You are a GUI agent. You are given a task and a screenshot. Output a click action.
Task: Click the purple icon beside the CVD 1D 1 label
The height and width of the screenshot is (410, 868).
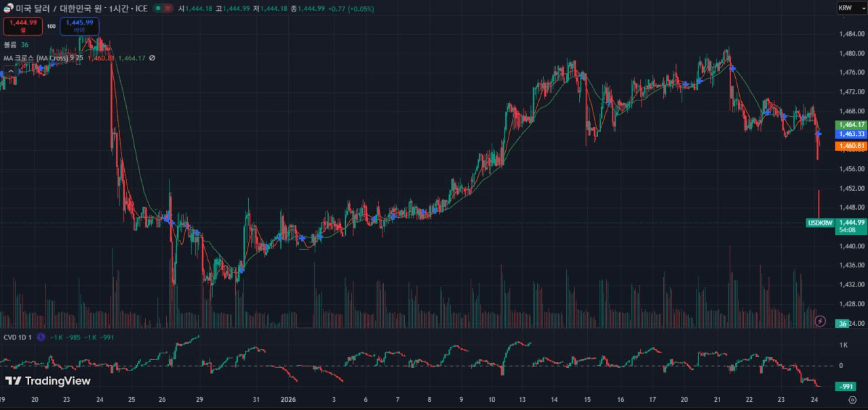click(x=41, y=337)
